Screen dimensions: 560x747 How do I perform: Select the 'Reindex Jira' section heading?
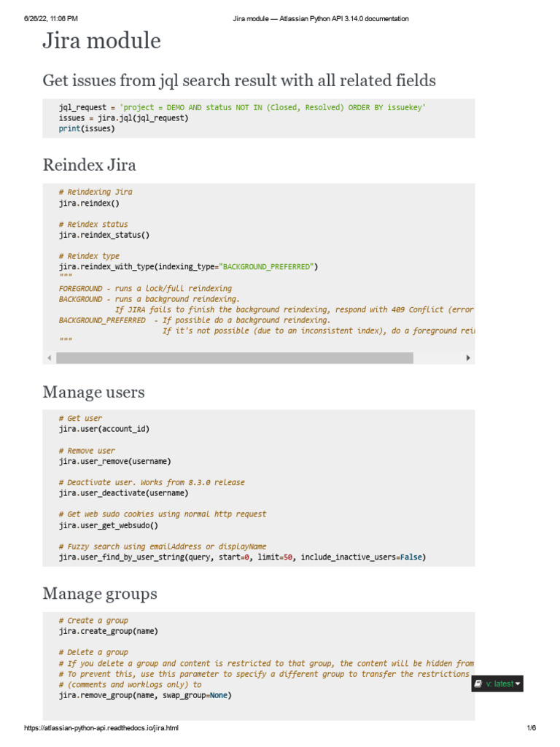pyautogui.click(x=89, y=164)
